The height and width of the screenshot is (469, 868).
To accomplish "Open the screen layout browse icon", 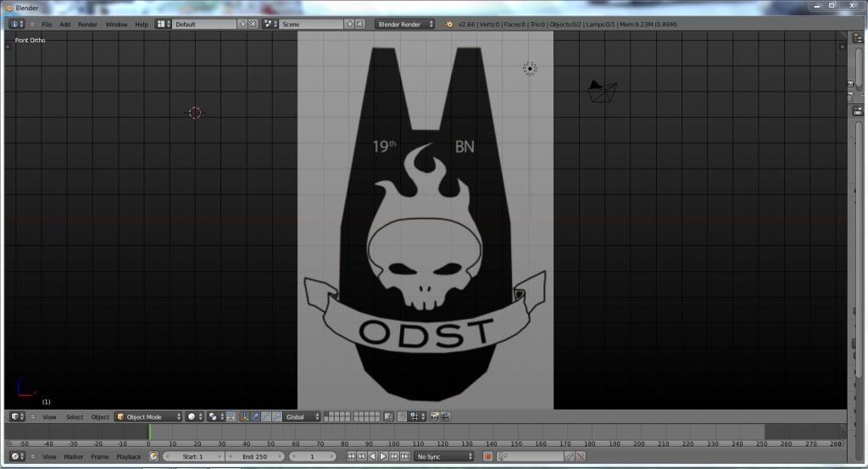I will coord(162,24).
